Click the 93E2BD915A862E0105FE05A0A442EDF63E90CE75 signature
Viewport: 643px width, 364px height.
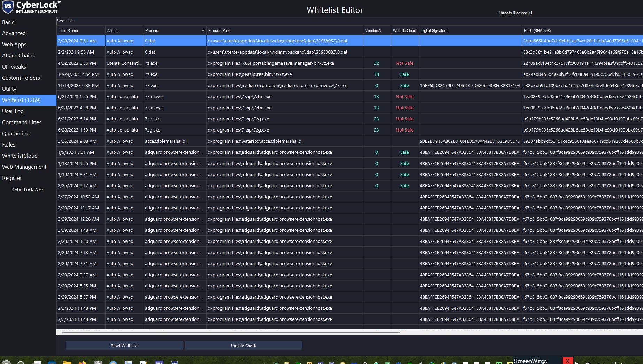[470, 141]
